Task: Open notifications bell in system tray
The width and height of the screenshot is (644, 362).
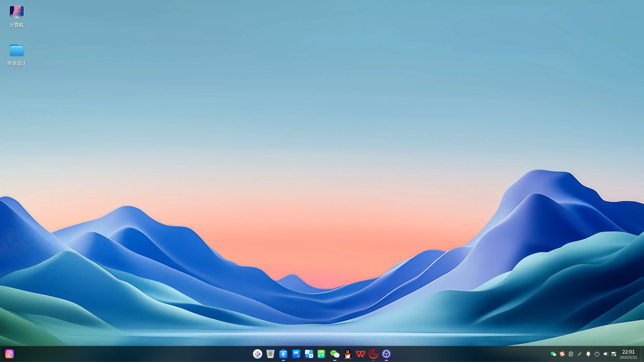Action: [588, 354]
